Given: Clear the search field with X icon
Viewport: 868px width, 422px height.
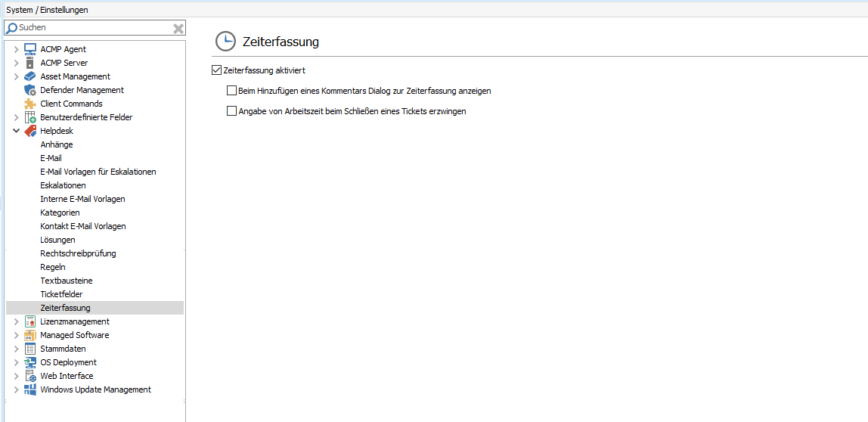Looking at the screenshot, I should pyautogui.click(x=178, y=28).
